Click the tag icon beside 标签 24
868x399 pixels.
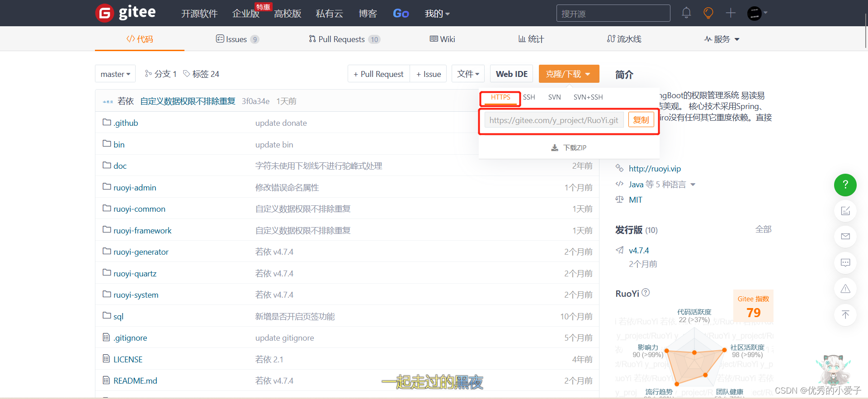click(x=186, y=73)
